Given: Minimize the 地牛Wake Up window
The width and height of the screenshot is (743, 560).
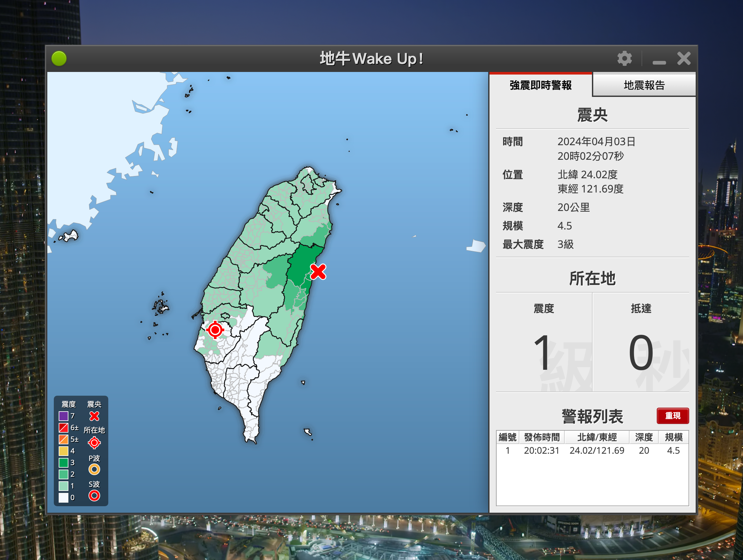Looking at the screenshot, I should pos(659,63).
